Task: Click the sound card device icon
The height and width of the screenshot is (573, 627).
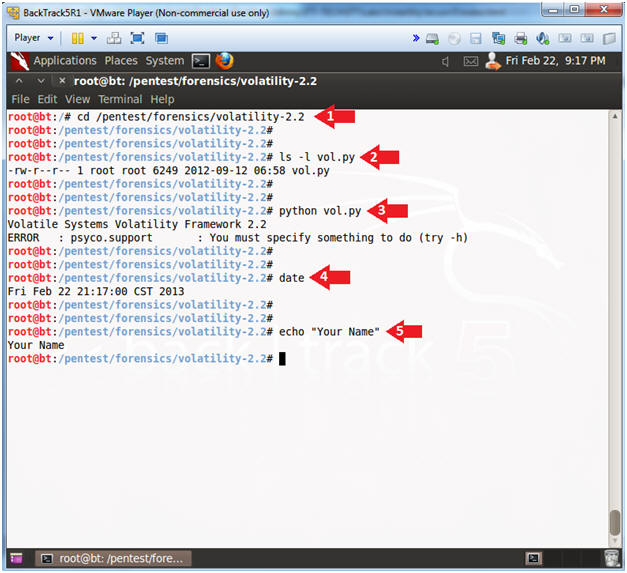Action: [543, 39]
